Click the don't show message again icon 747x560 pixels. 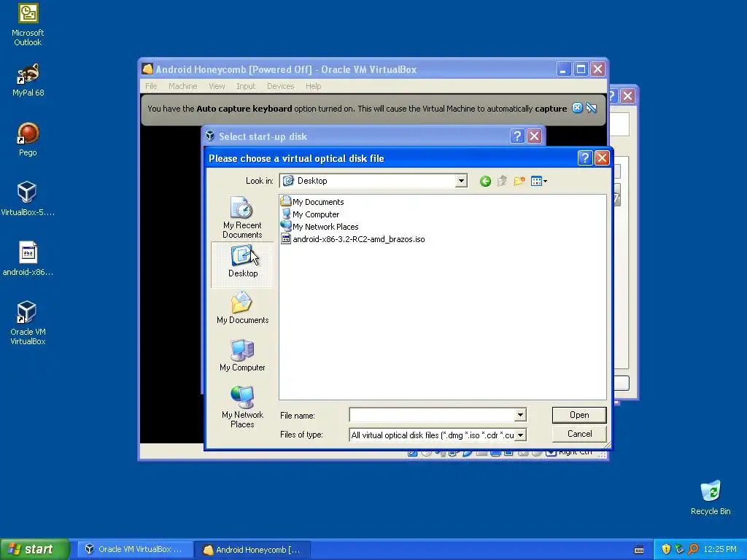pyautogui.click(x=591, y=108)
